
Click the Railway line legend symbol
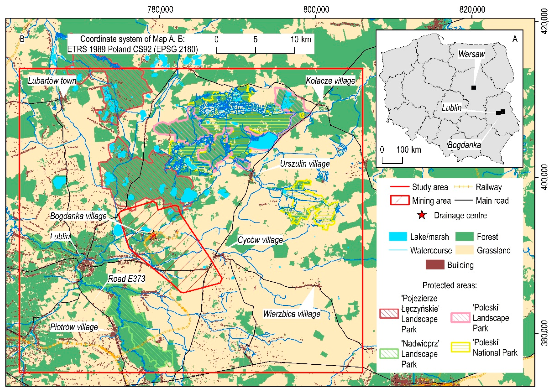[x=463, y=187]
